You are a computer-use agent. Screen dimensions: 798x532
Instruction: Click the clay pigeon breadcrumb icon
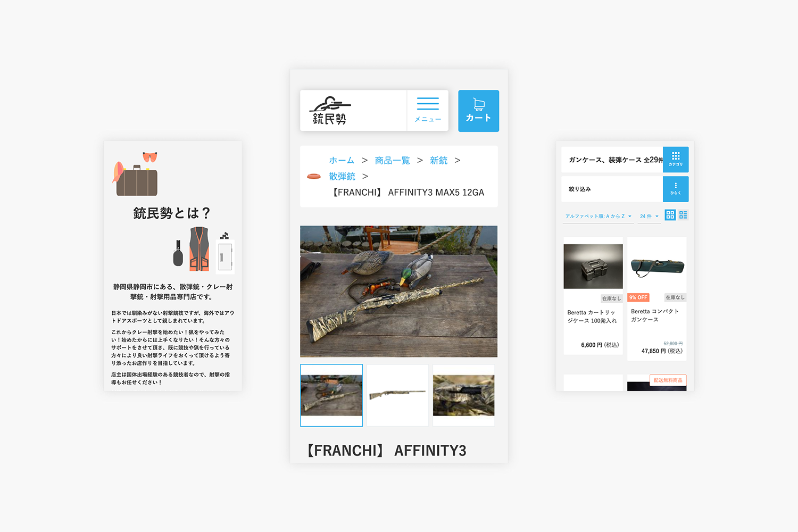(x=314, y=176)
